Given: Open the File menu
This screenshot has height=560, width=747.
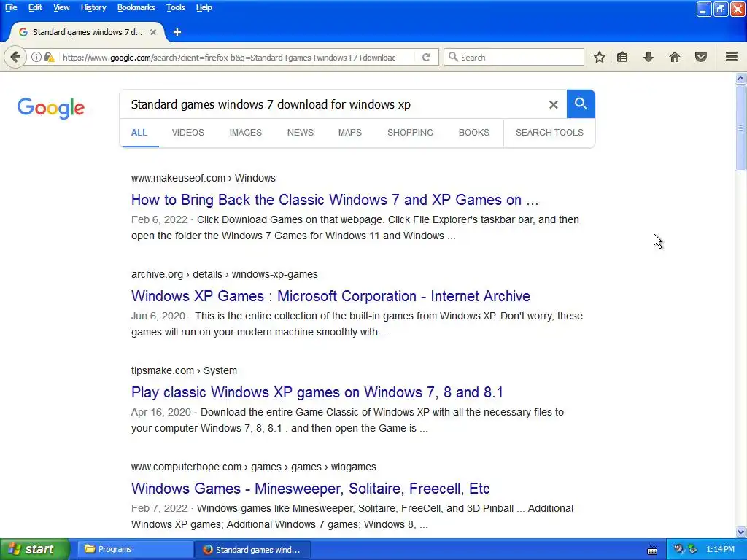Looking at the screenshot, I should coord(11,7).
